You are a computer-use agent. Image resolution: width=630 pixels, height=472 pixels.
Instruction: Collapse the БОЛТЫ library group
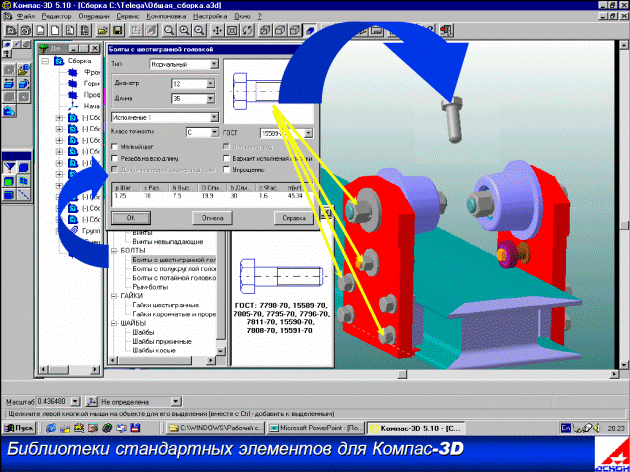pos(114,251)
